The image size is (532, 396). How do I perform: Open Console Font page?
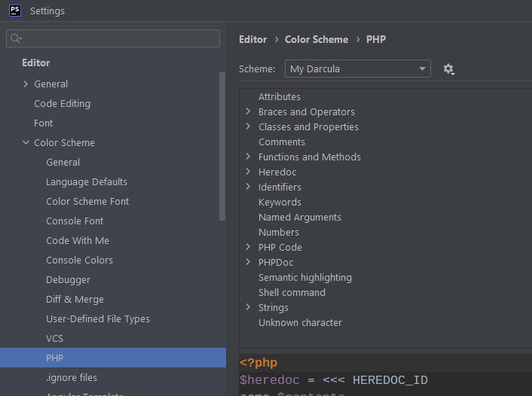point(75,221)
